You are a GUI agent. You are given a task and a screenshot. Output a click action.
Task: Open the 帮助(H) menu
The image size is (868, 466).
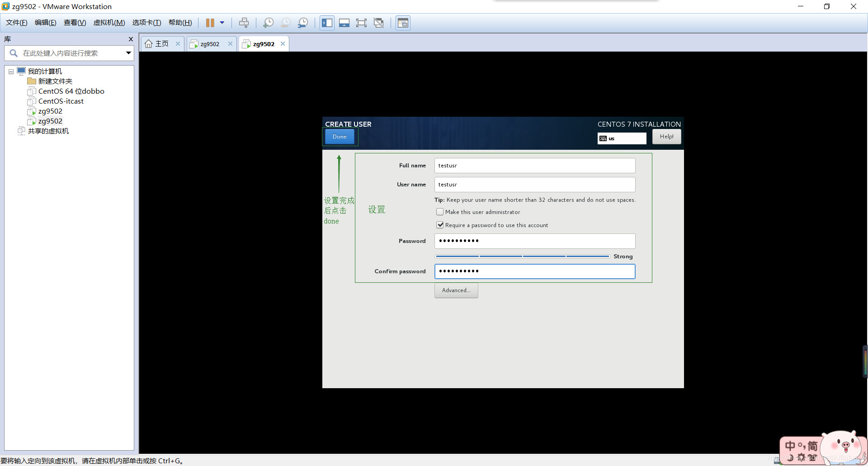(x=180, y=23)
